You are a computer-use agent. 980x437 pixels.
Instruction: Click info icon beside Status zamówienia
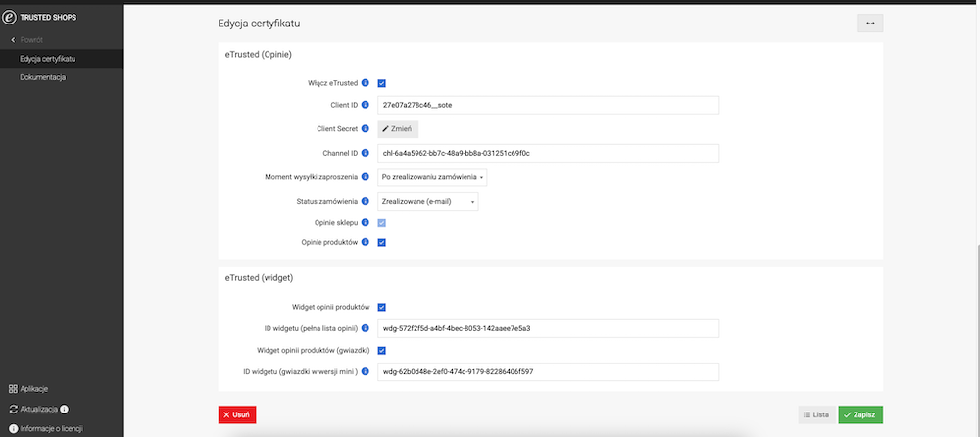[x=365, y=201]
